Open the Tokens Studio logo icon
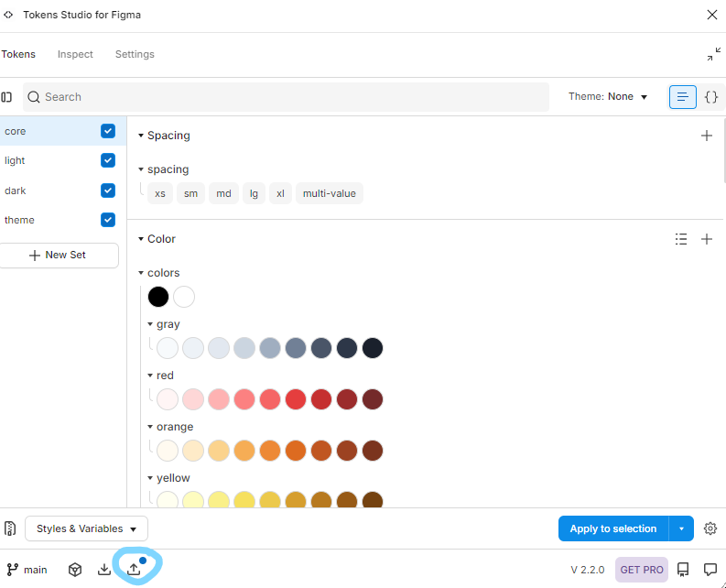 click(x=8, y=15)
